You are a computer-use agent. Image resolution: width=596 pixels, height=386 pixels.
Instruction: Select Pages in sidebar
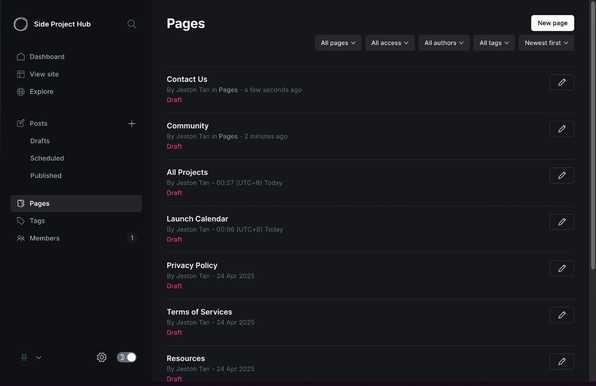point(76,204)
